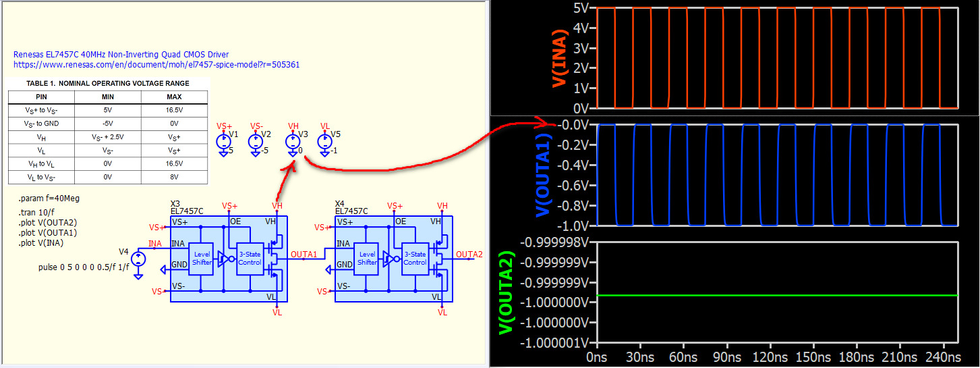Select the .tran 10/f simulation directive
Image resolution: width=980 pixels, height=368 pixels.
tap(37, 213)
